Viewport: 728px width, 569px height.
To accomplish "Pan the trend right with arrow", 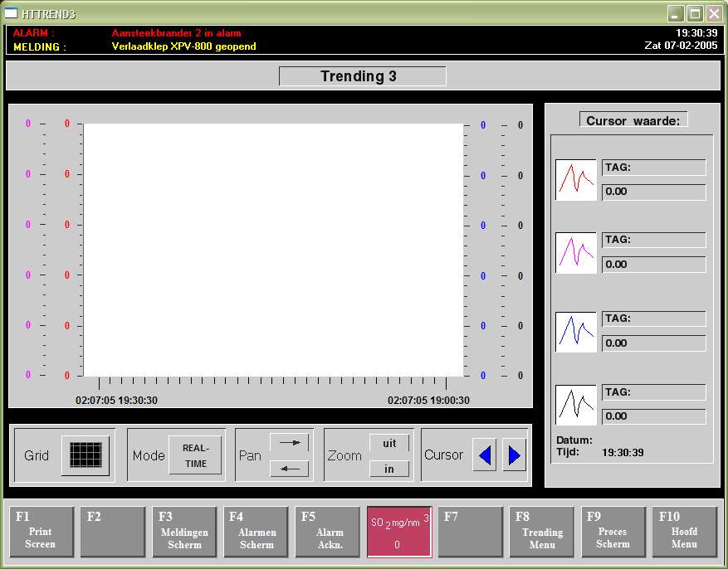I will [289, 443].
